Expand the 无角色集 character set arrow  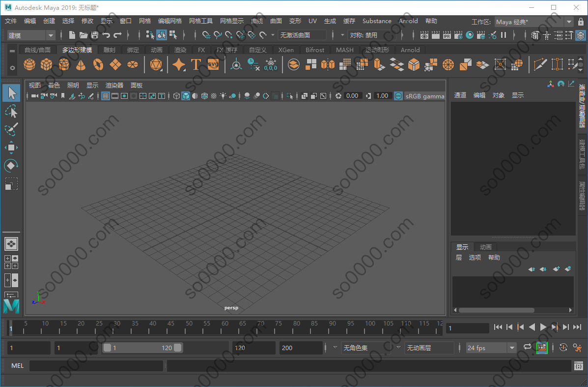click(335, 348)
